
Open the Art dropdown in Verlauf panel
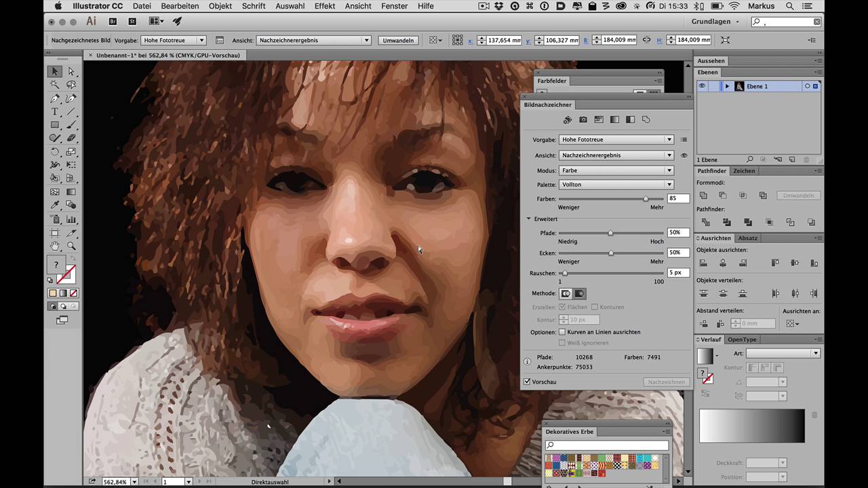tap(783, 353)
